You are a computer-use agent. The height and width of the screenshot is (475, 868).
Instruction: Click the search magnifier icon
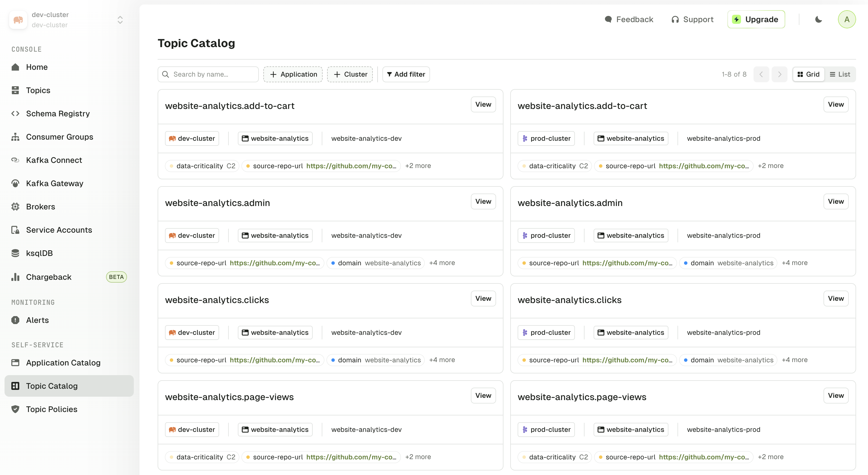166,74
